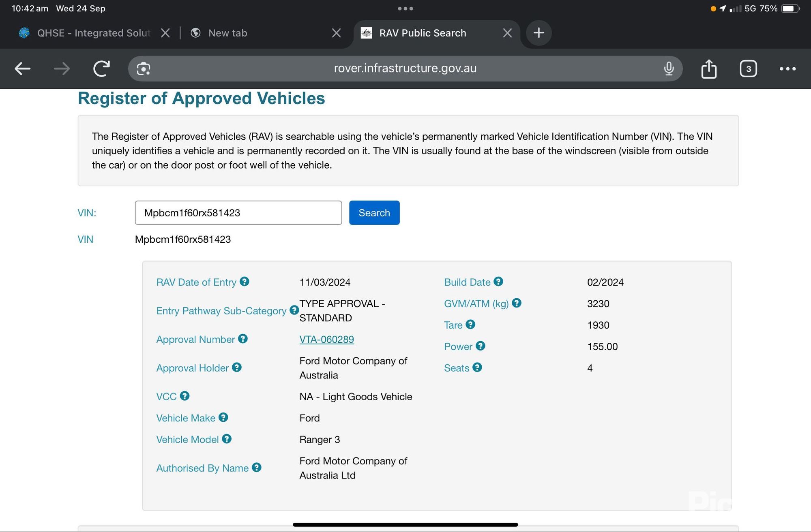
Task: Select the Seats value 4
Action: [590, 368]
